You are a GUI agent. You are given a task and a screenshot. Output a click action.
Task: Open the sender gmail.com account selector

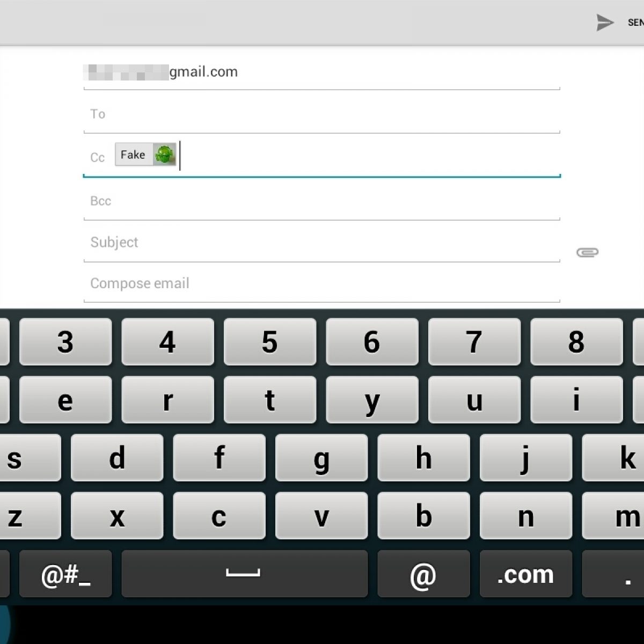pos(322,72)
